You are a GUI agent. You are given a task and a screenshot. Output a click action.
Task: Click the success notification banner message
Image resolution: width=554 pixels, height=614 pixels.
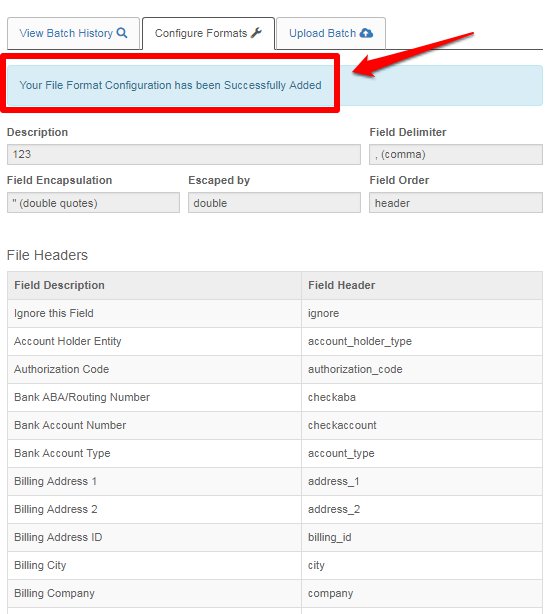coord(170,85)
